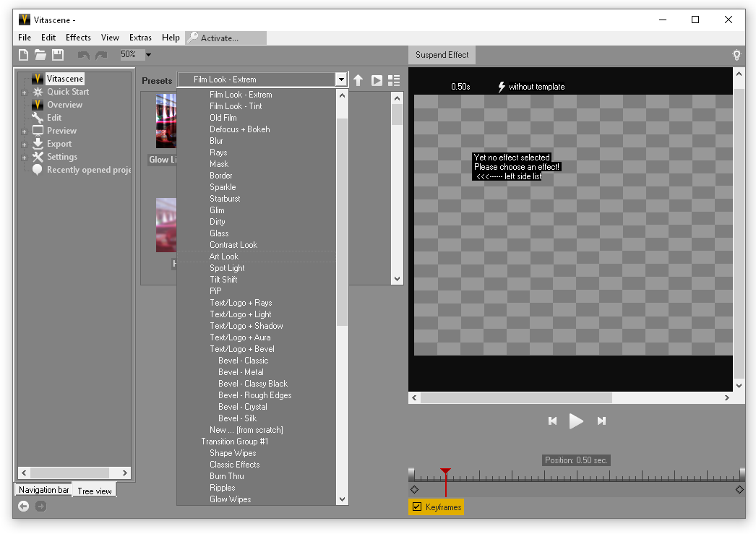Image resolution: width=756 pixels, height=534 pixels.
Task: Click the preset play preview icon
Action: pyautogui.click(x=377, y=80)
